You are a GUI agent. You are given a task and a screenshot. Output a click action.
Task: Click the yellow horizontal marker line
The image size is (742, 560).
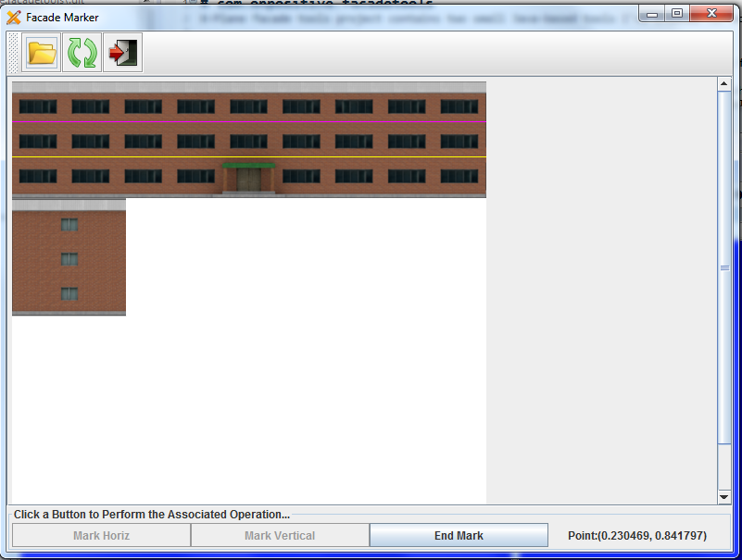[249, 156]
